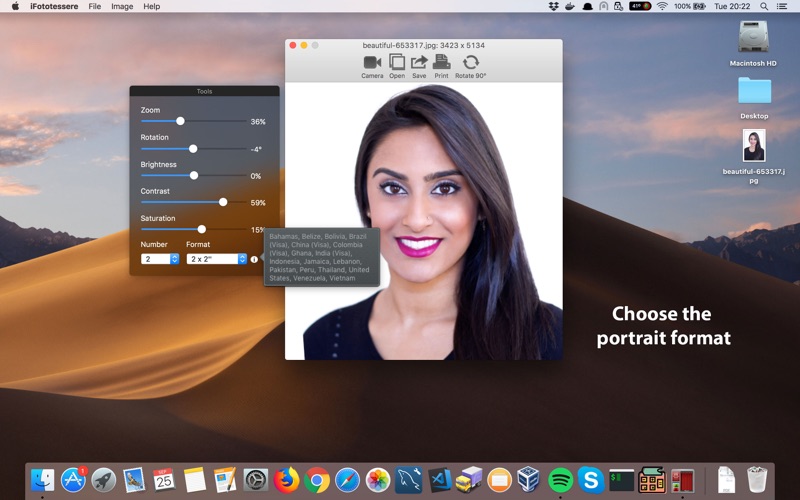This screenshot has height=500, width=800.
Task: Click the country list tooltip text
Action: tap(319, 257)
